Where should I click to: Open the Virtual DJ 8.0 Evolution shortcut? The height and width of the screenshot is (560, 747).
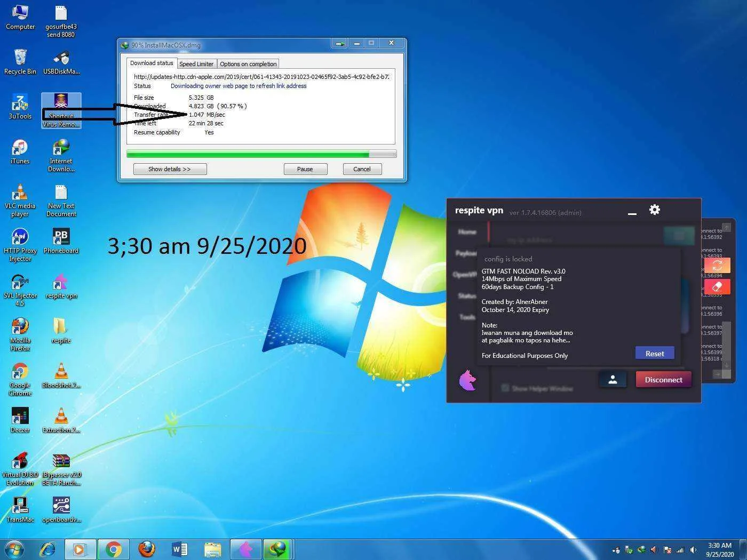click(x=20, y=469)
